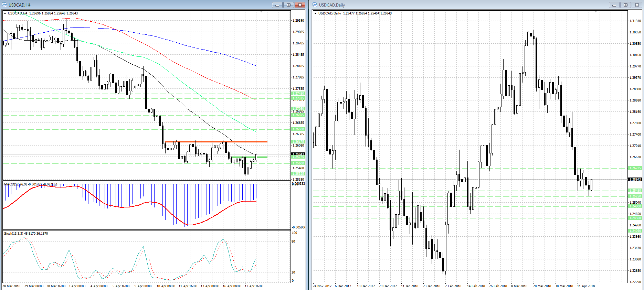The image size is (644, 290).
Task: Click the Stochastic level 20 label
Action: point(293,272)
